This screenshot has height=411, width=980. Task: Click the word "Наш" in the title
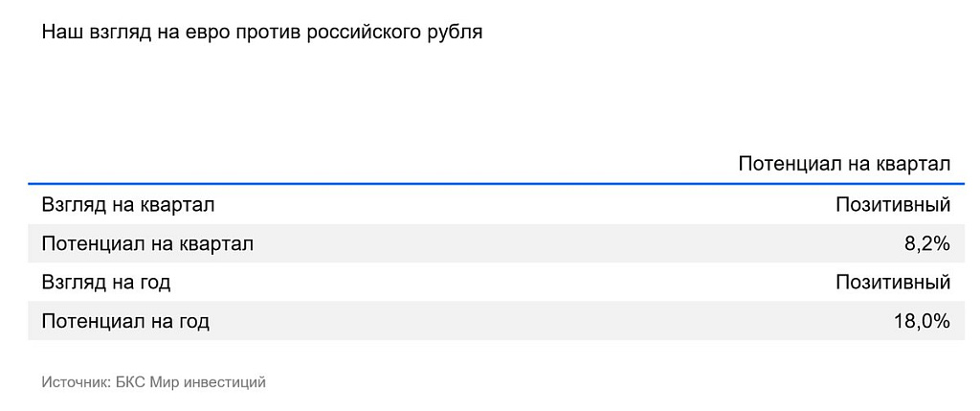59,32
